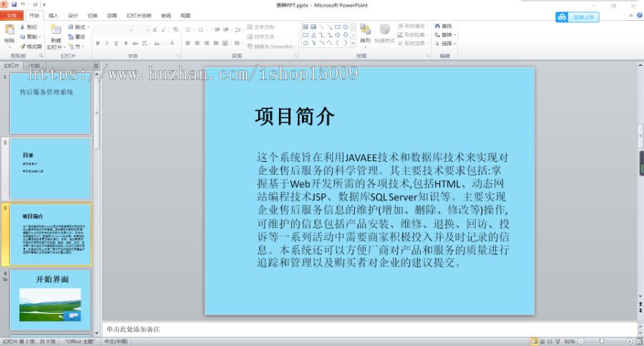Select the Format Painter (格式刷) brush
Screen dimensions: 644x346
[23, 47]
